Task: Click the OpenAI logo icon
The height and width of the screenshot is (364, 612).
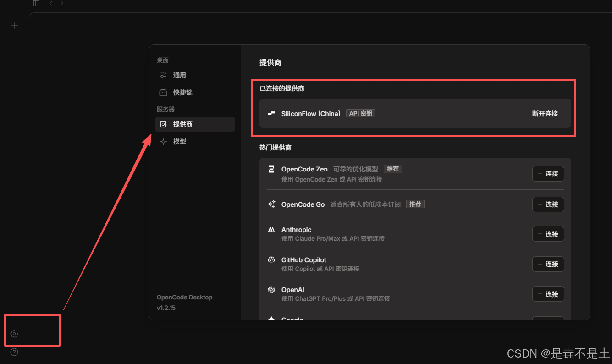Action: coord(271,290)
